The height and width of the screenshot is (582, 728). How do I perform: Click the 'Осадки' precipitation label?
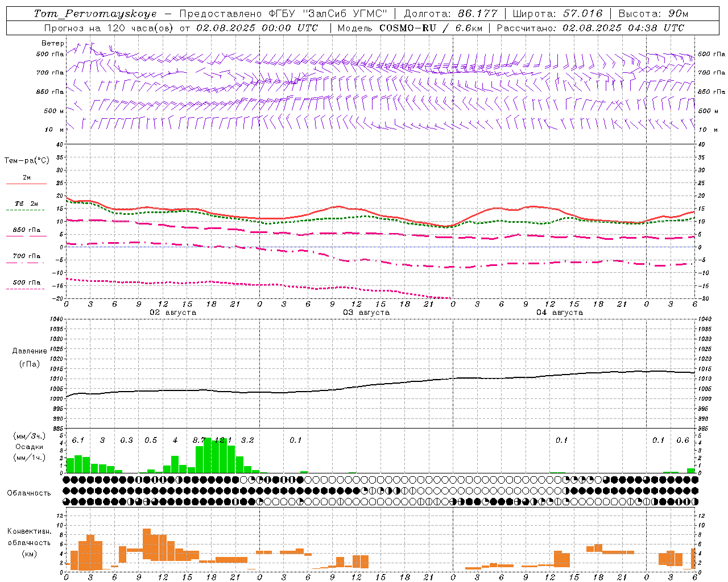pos(30,447)
